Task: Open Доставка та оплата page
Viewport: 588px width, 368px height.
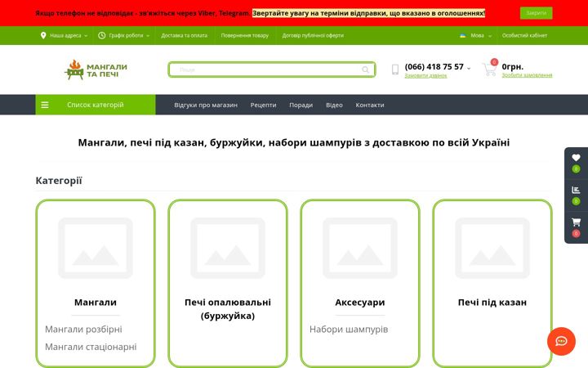Action: pos(184,35)
